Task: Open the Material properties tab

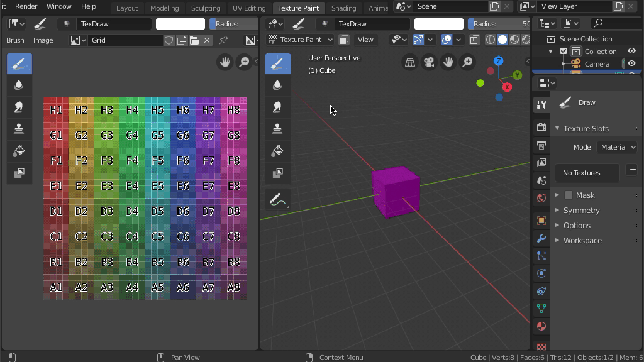Action: (541, 327)
